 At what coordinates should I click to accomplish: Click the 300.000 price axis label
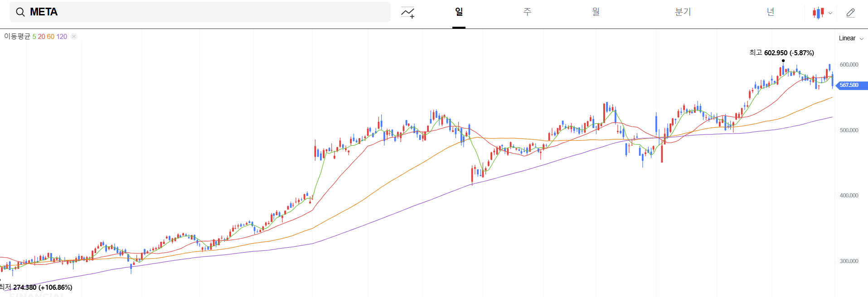pyautogui.click(x=849, y=261)
